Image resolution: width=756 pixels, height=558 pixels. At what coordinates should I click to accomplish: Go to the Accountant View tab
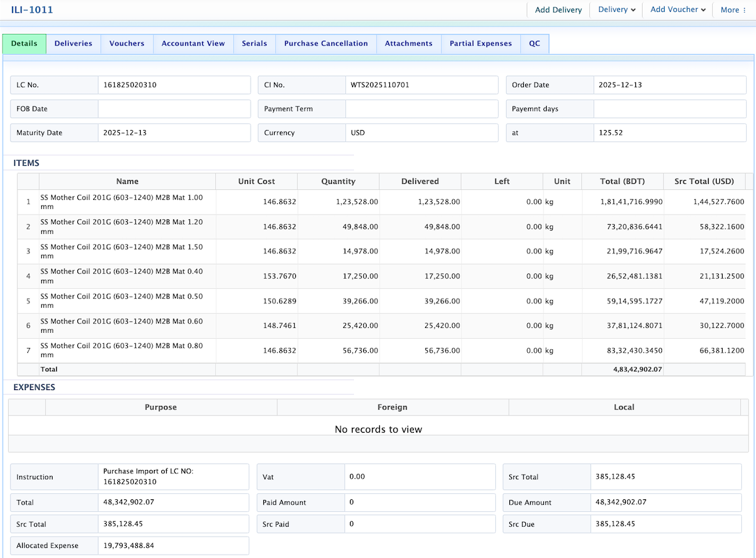pos(193,43)
